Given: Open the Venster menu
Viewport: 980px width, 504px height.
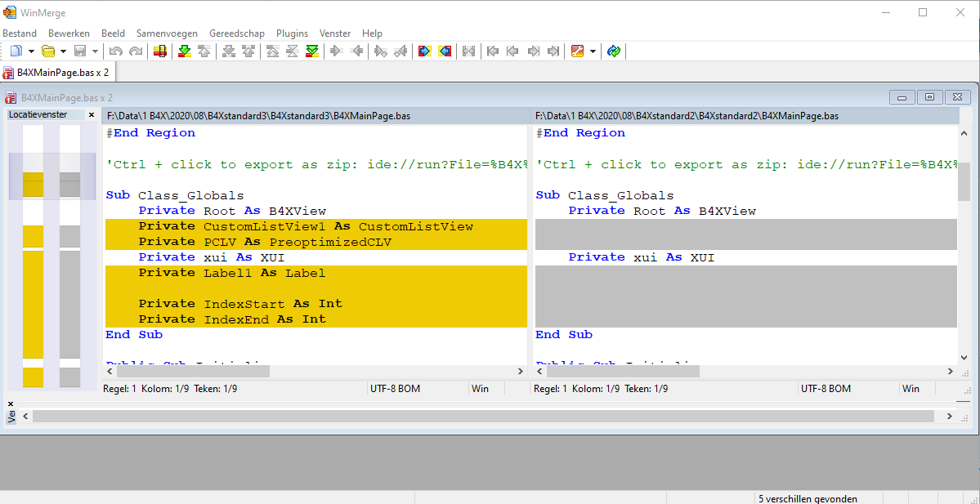Looking at the screenshot, I should 335,33.
